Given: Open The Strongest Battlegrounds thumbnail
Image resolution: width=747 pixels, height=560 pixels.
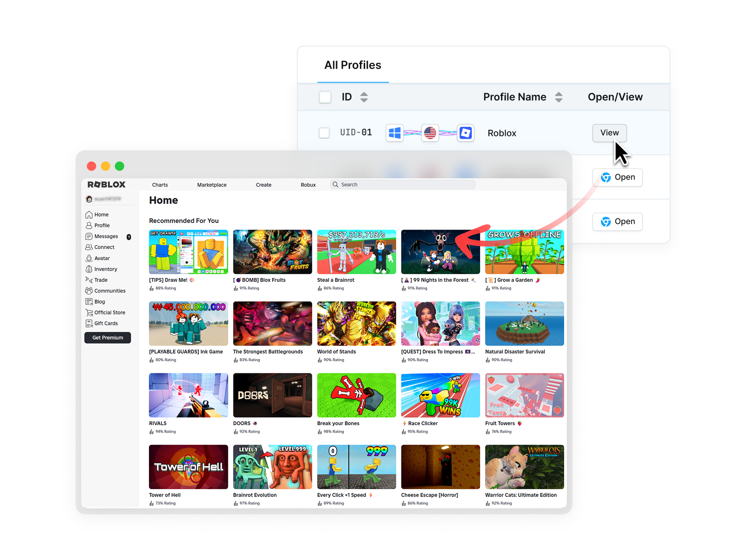Looking at the screenshot, I should (x=273, y=323).
